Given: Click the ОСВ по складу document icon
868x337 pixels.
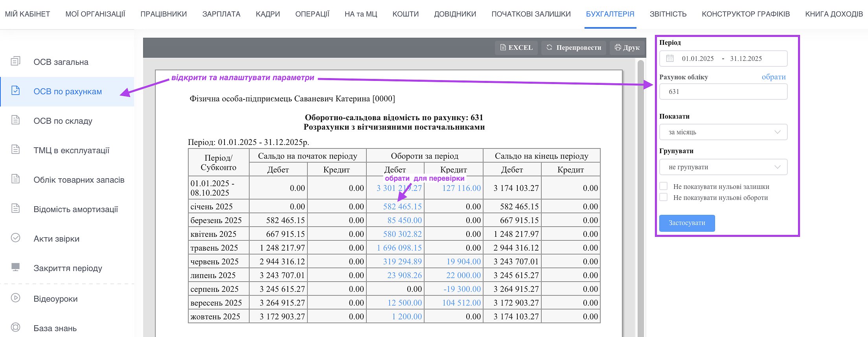Looking at the screenshot, I should pyautogui.click(x=15, y=120).
